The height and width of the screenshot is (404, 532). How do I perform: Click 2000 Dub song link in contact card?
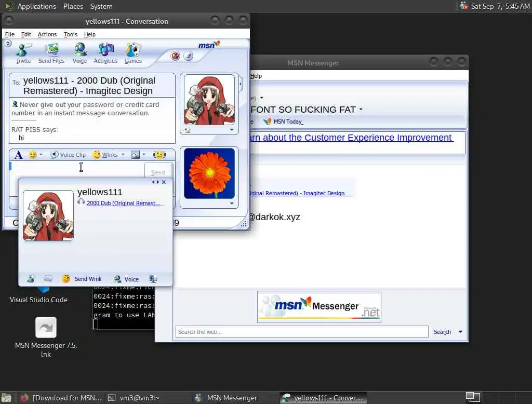[125, 203]
